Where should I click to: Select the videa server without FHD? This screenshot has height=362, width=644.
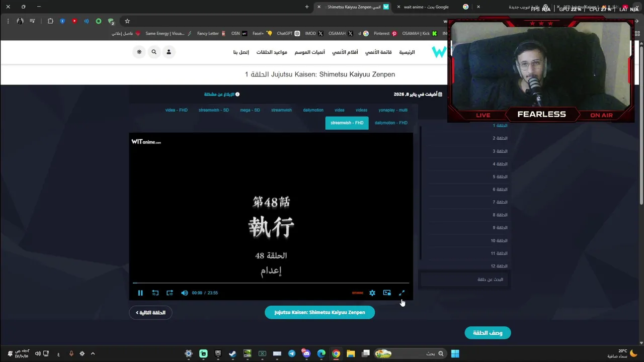pos(340,110)
